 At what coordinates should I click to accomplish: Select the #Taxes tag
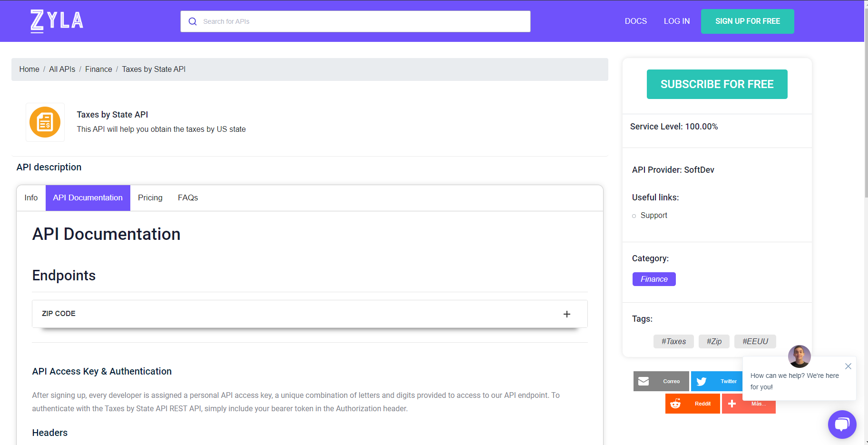pos(673,341)
